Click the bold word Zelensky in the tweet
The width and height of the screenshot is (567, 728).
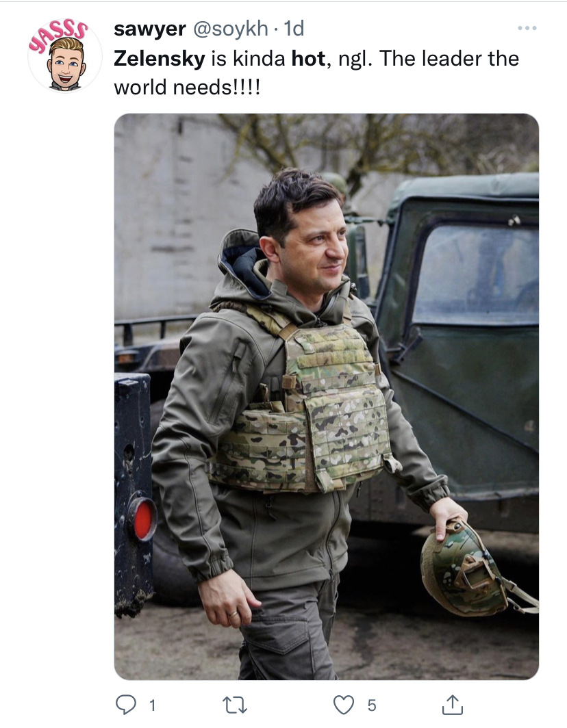click(160, 59)
